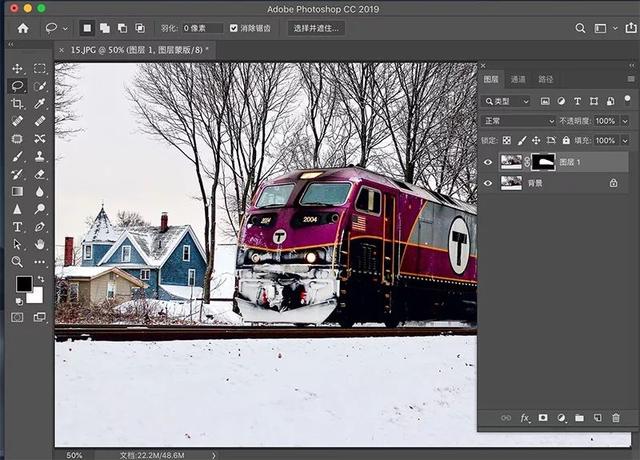
Task: Toggle lock all for layer
Action: (x=566, y=140)
